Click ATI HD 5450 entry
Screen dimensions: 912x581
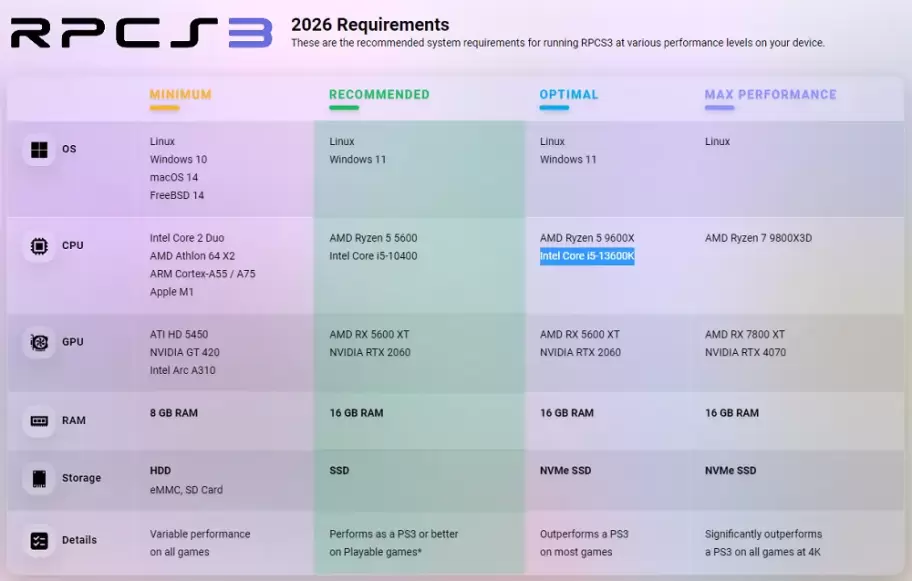tap(179, 334)
